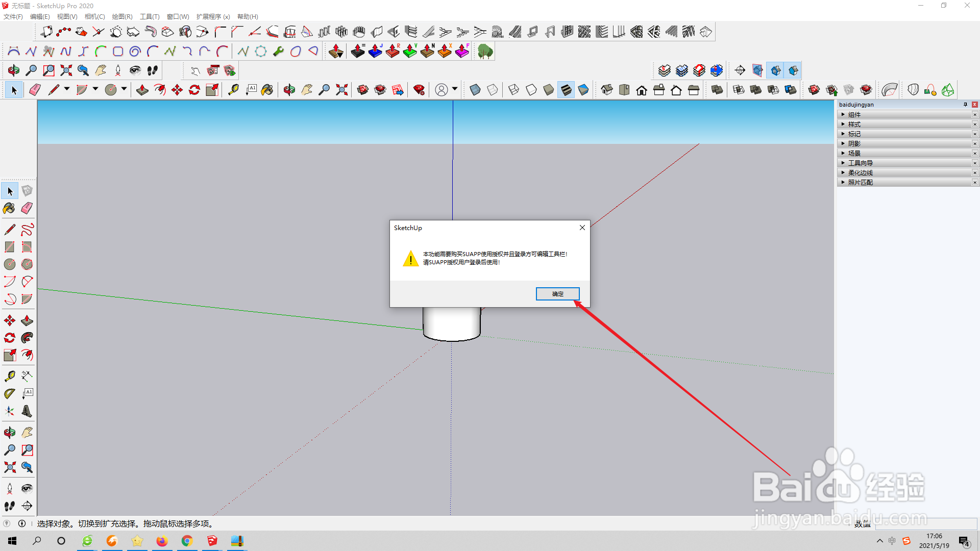The width and height of the screenshot is (980, 551).
Task: Open the line tool dropdown arrow
Action: click(67, 89)
